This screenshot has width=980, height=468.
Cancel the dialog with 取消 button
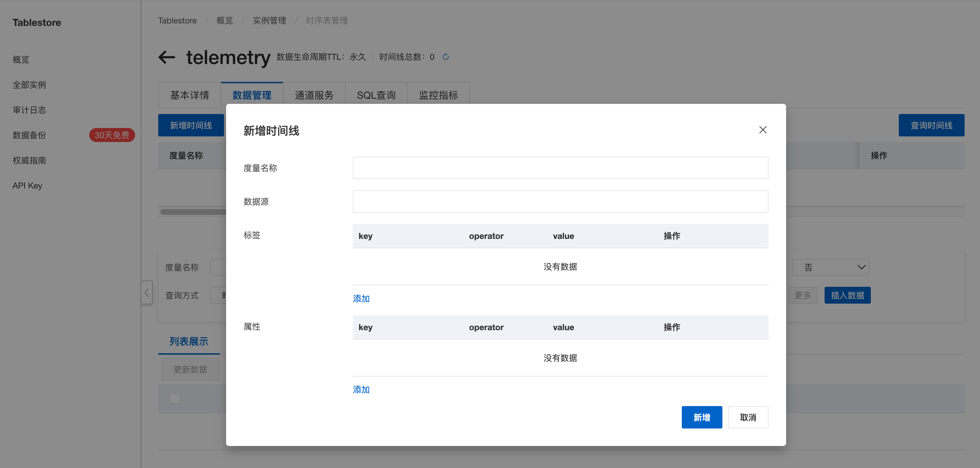coord(748,417)
